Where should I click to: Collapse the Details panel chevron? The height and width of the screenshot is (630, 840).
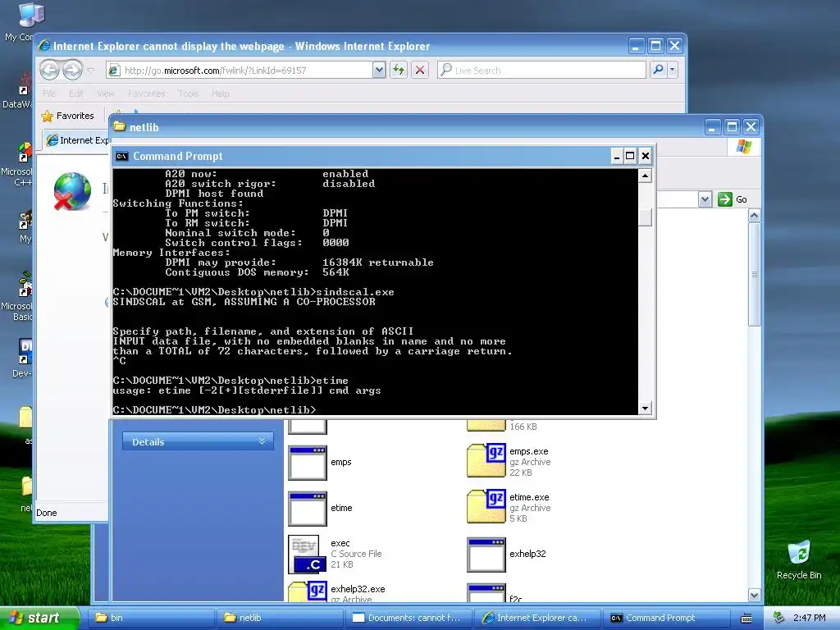pos(262,441)
